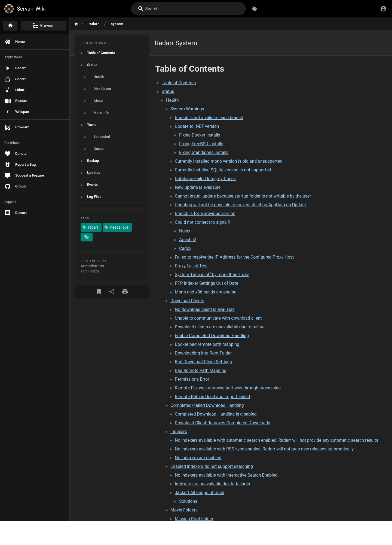Click the tags icon button under TAGS
The width and height of the screenshot is (392, 545).
(87, 237)
